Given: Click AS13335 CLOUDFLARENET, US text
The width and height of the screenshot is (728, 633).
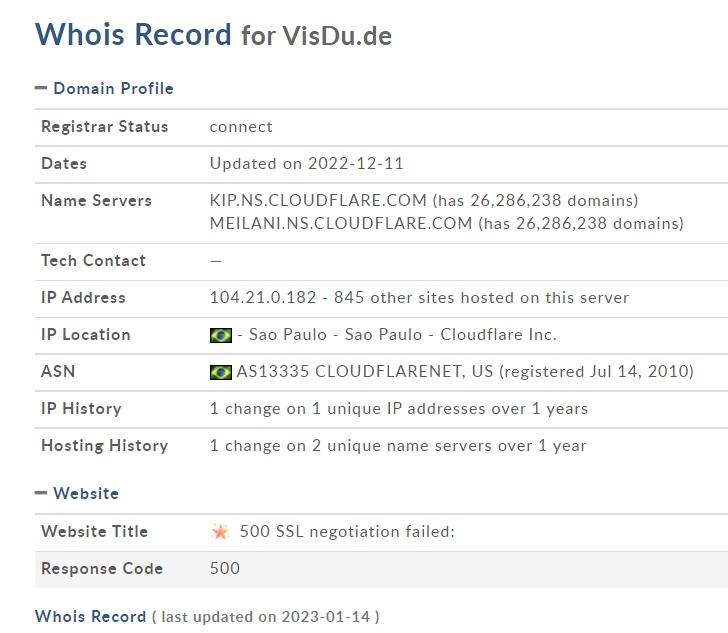Looking at the screenshot, I should pos(364,372).
